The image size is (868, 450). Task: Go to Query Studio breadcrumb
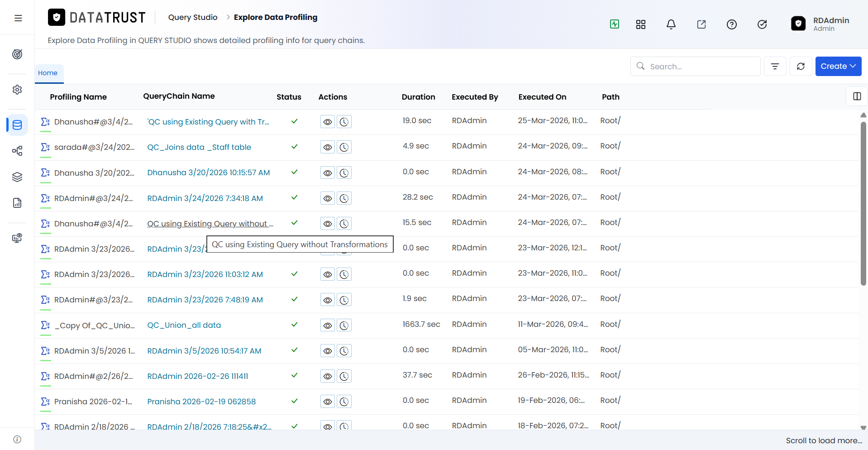pyautogui.click(x=193, y=17)
